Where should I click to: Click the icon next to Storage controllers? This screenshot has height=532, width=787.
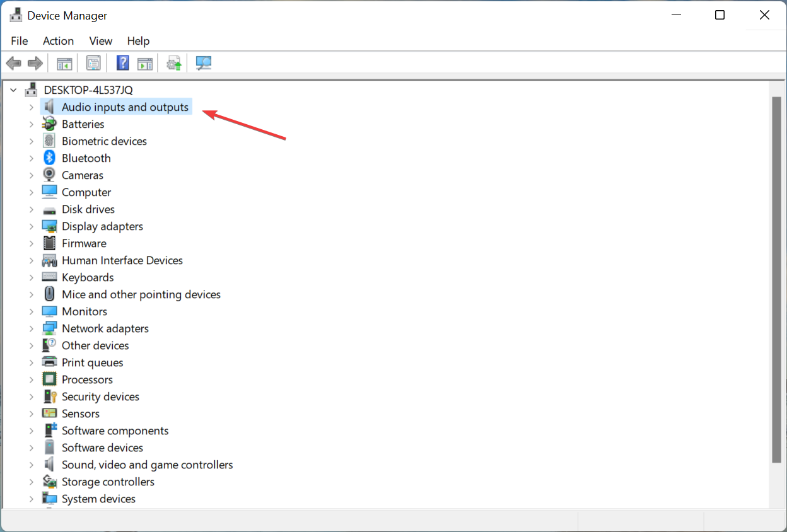pos(49,482)
